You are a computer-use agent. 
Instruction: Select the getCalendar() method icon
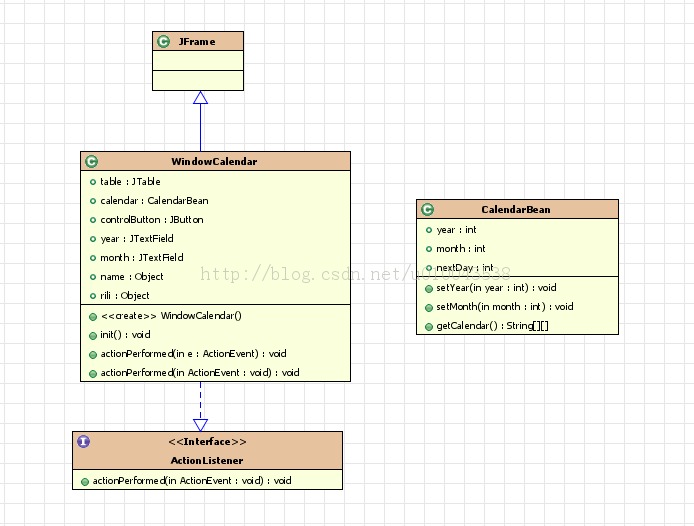point(428,327)
